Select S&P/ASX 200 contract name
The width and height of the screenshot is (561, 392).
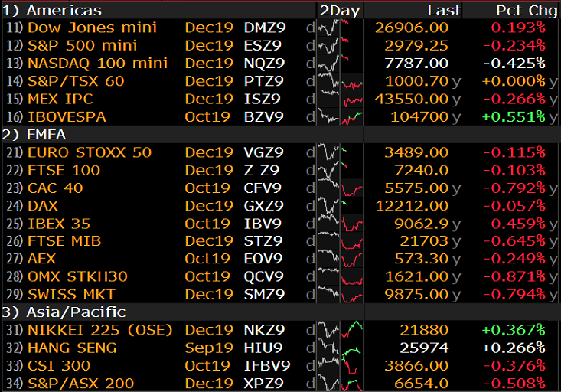81,384
